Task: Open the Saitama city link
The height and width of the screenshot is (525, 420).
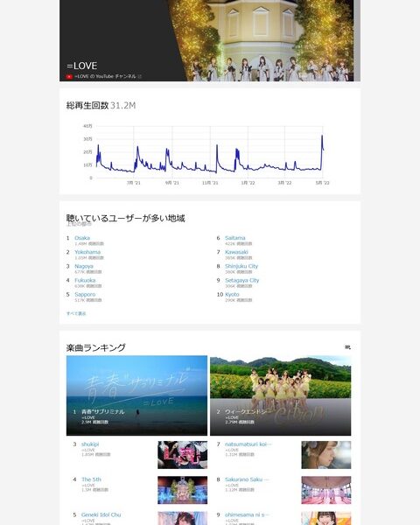Action: tap(235, 238)
